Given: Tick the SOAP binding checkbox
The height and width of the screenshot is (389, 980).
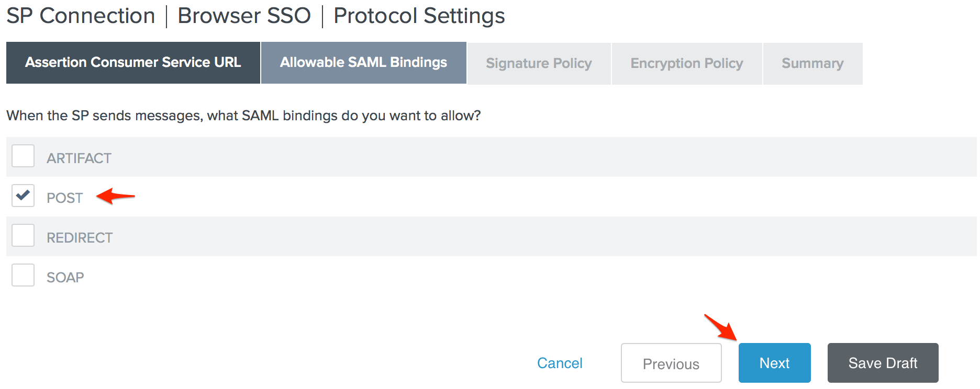Looking at the screenshot, I should pyautogui.click(x=23, y=275).
